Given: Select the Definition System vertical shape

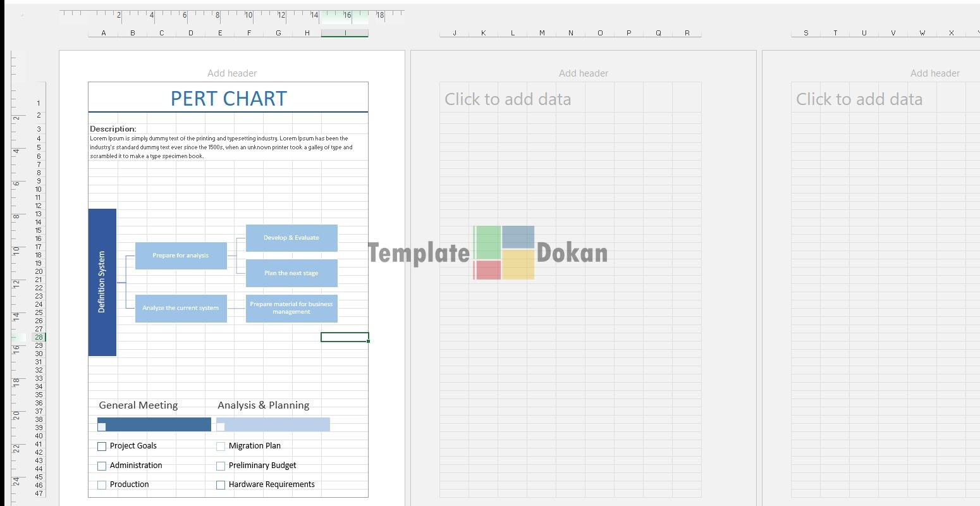Looking at the screenshot, I should (102, 282).
